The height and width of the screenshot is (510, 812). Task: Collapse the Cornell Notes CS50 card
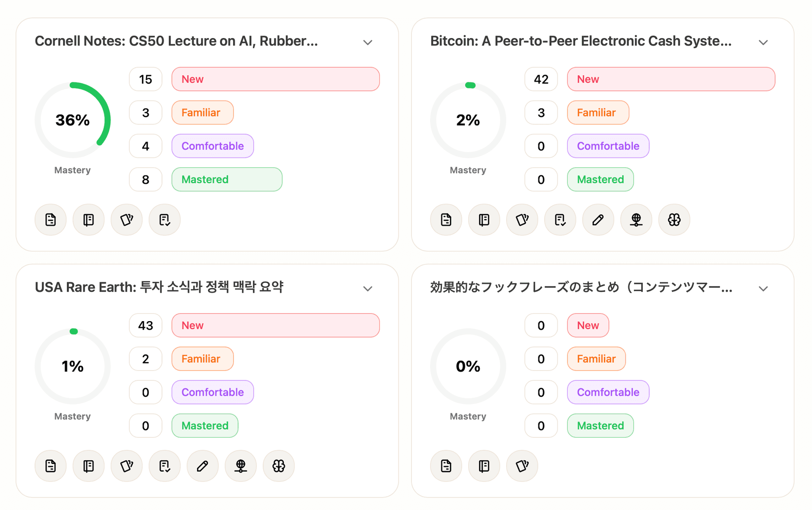(x=368, y=42)
